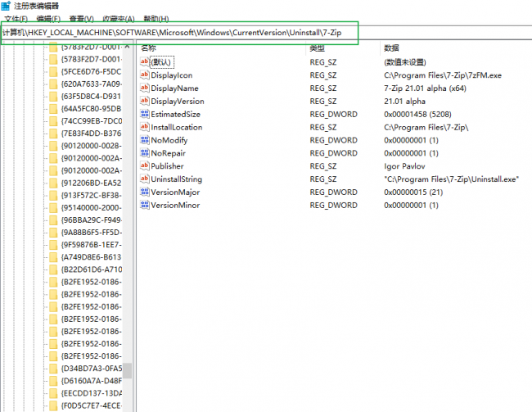Click the folder icon of {64A5FC80-95DB key
532x412 pixels.
pyautogui.click(x=53, y=109)
